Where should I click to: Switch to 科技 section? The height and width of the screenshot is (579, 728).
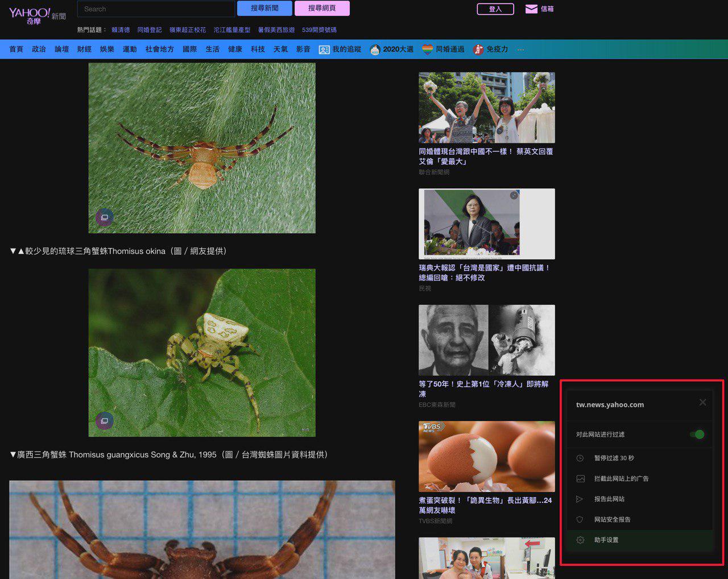(258, 49)
